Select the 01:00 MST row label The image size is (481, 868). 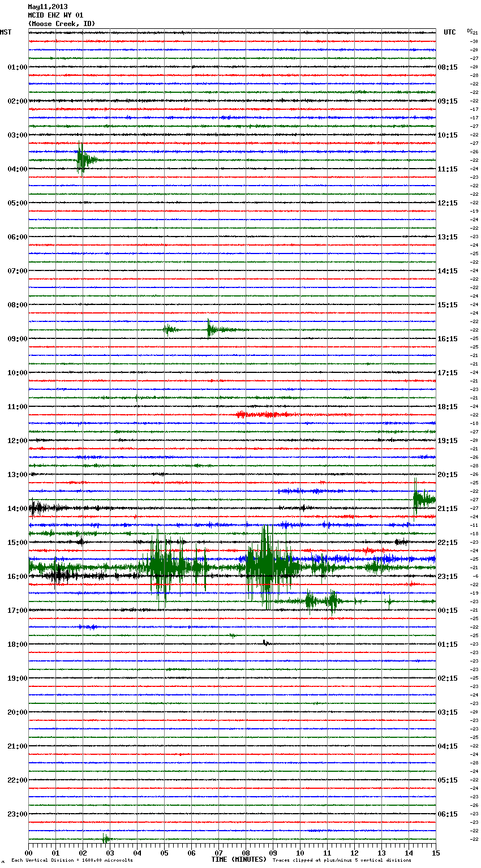[x=18, y=67]
